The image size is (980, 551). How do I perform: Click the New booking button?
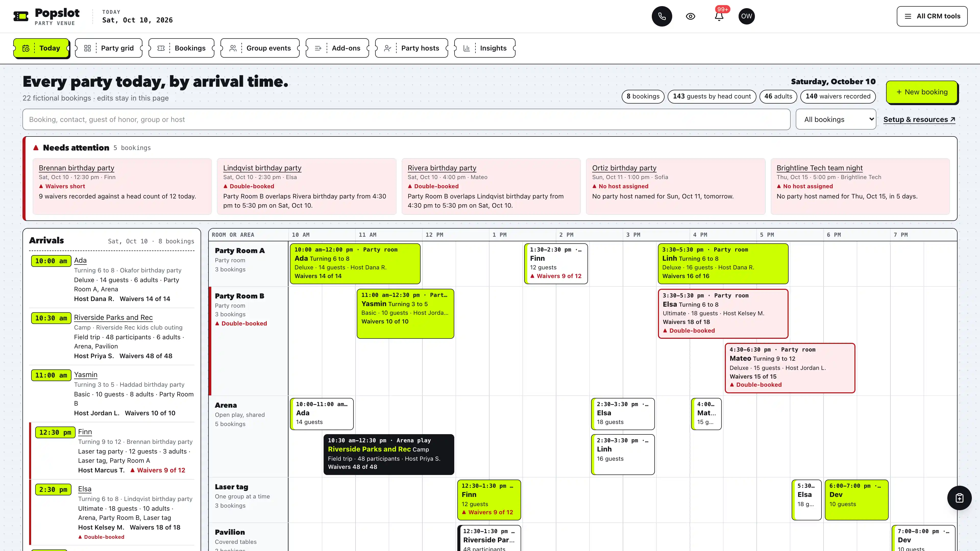click(921, 92)
